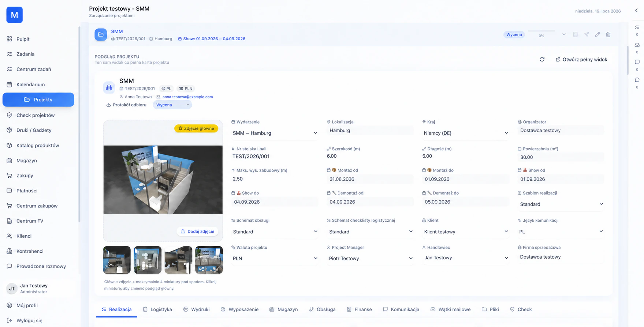The height and width of the screenshot is (327, 644).
Task: Open the Szablon realizacji dropdown
Action: click(561, 204)
